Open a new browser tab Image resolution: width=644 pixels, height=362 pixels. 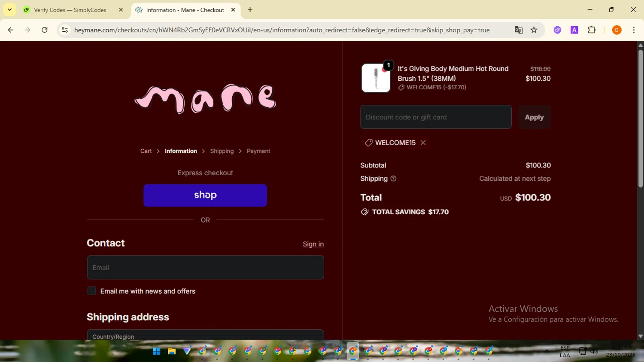(x=250, y=10)
